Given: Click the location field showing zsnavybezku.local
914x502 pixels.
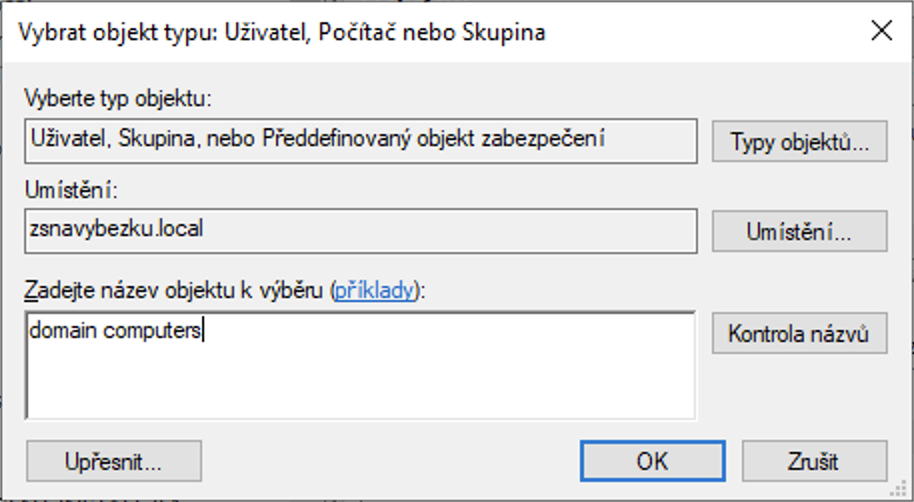Looking at the screenshot, I should click(360, 230).
